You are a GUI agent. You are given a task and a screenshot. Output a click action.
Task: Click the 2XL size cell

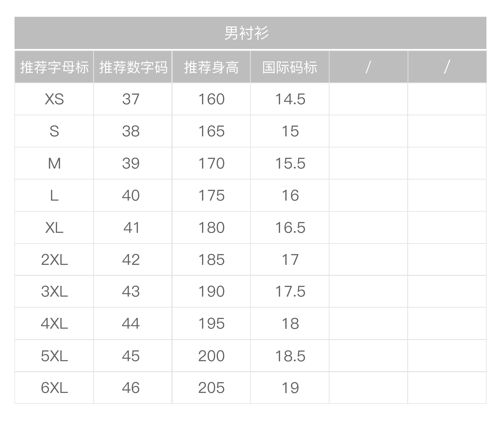[54, 260]
